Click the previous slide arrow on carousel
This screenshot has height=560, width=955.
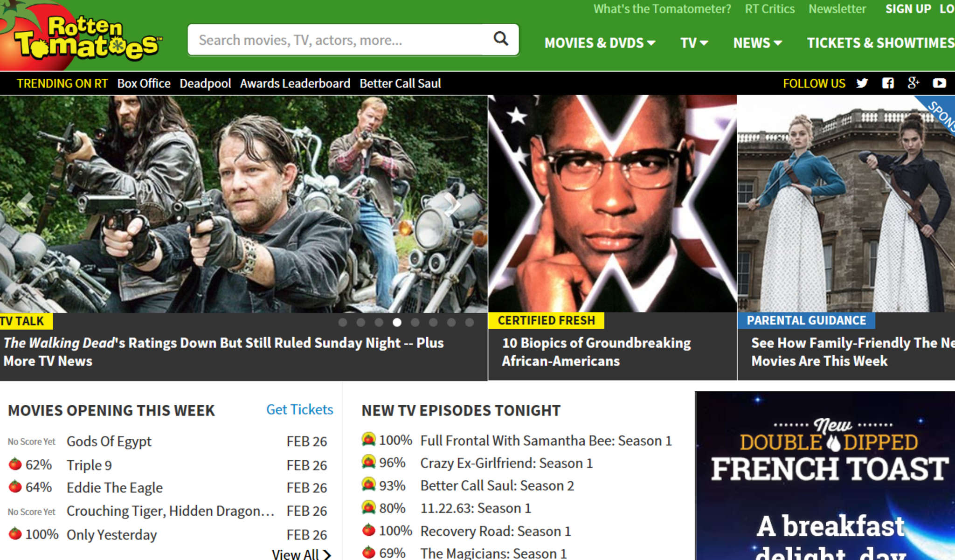click(x=25, y=204)
